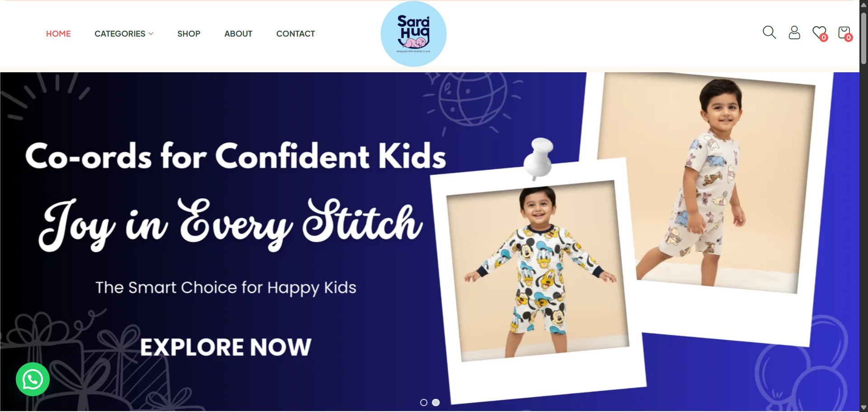Click the Sara Hug logo
The image size is (868, 412).
(413, 34)
